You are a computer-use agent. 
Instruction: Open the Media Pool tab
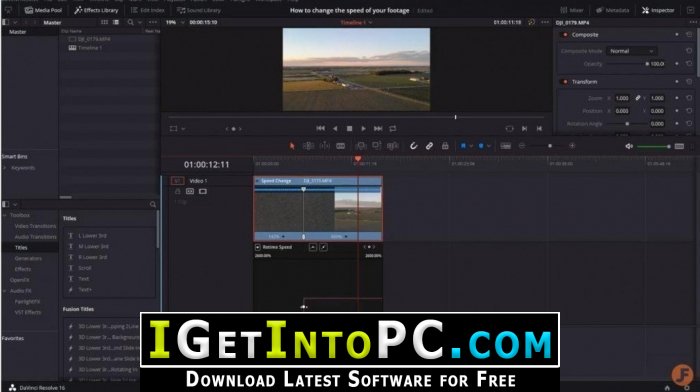point(43,10)
